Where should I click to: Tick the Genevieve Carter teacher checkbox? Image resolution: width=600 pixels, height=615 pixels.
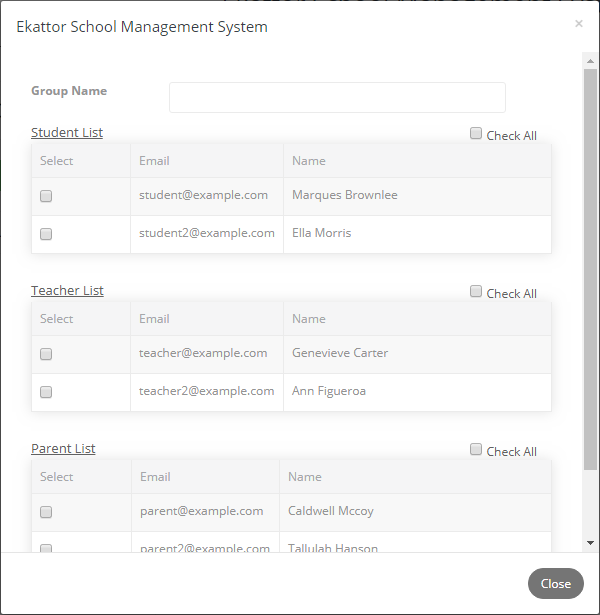pos(46,354)
